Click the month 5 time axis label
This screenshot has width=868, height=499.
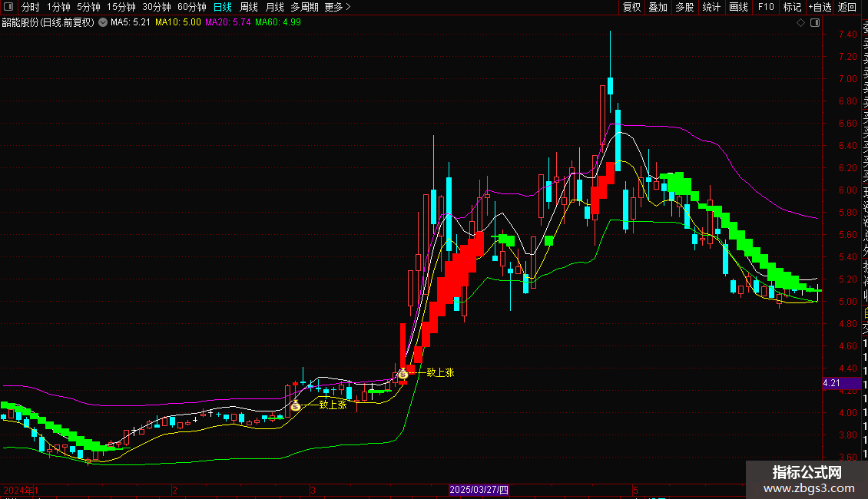pyautogui.click(x=635, y=490)
